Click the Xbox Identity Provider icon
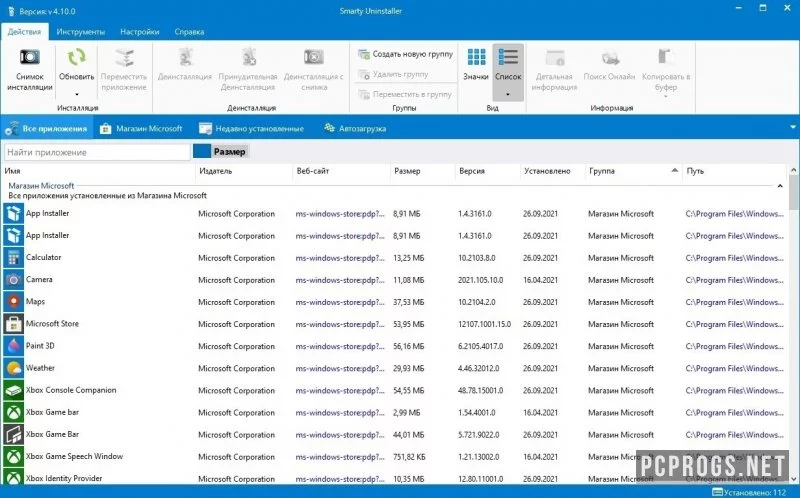The image size is (800, 498). [x=13, y=478]
